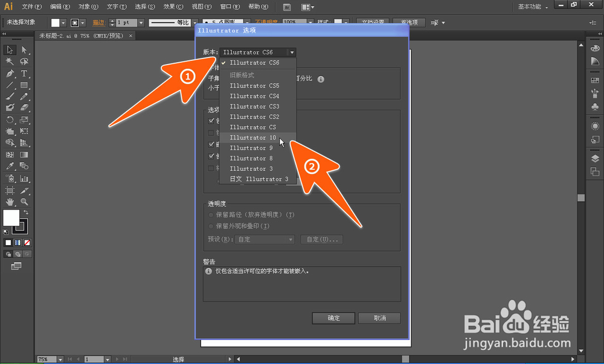
Task: Set fill to None (red slash) button
Action: tap(27, 243)
